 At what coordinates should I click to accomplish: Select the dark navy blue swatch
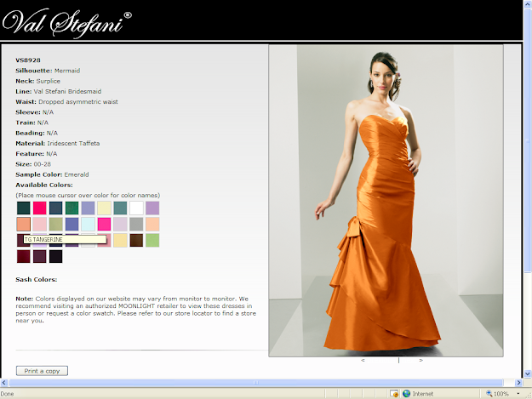[55, 208]
